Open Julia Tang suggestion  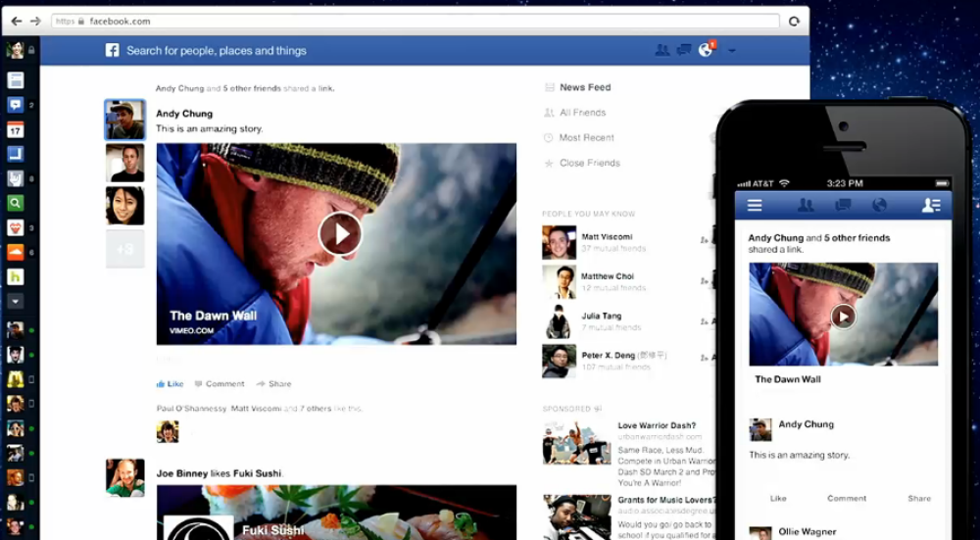(602, 317)
